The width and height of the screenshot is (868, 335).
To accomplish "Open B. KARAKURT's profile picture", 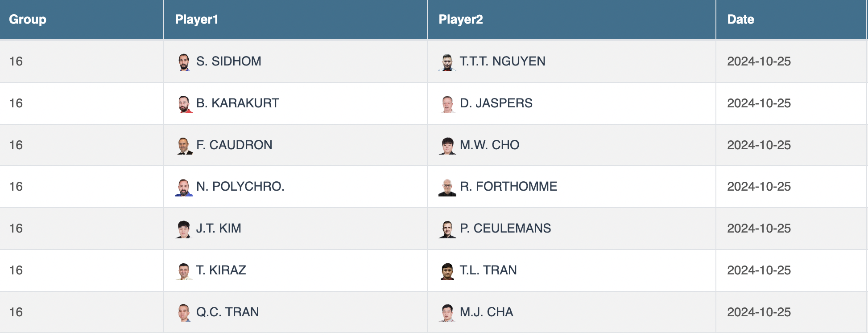I will (184, 104).
